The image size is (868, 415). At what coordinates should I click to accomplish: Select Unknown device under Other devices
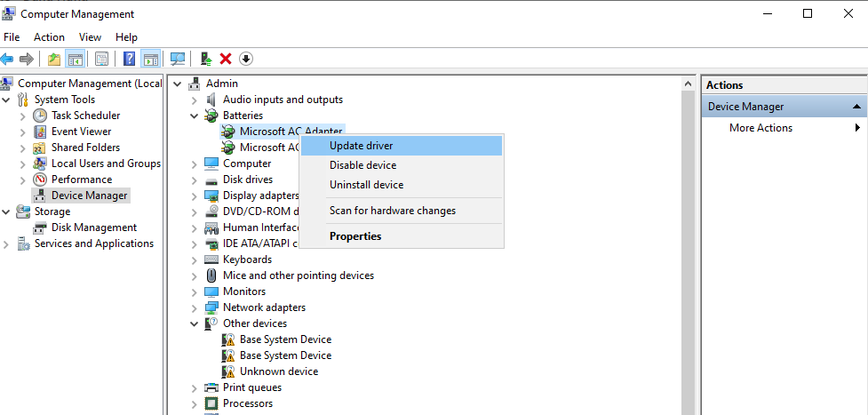(278, 371)
